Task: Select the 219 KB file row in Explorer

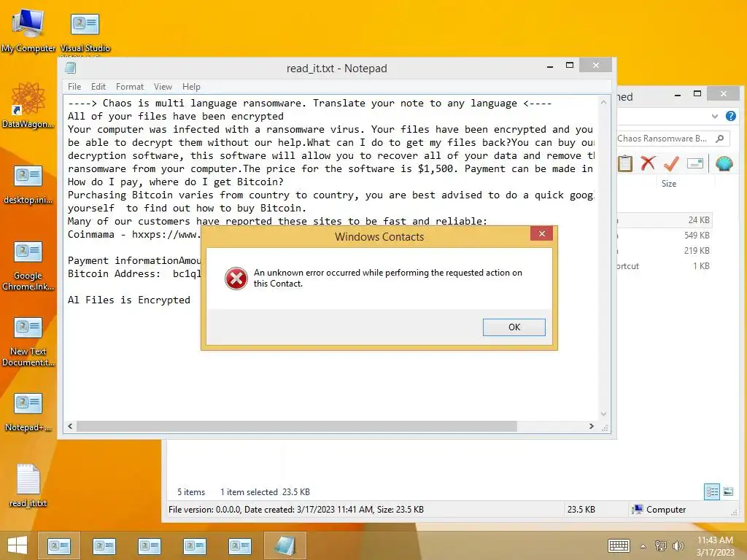Action: 665,251
